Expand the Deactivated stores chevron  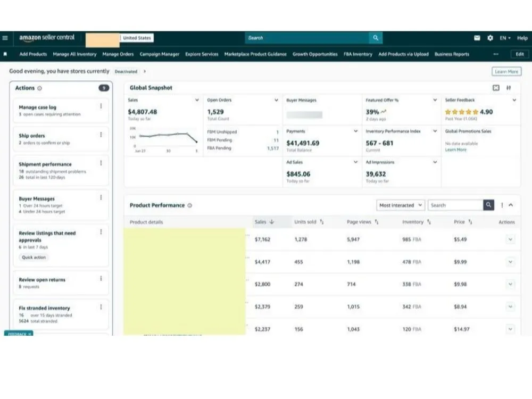[145, 71]
